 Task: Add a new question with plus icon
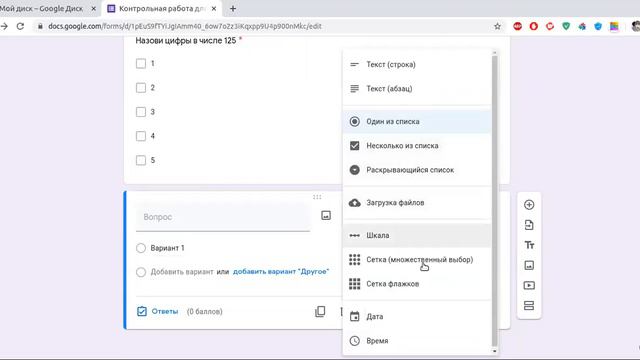coord(529,205)
